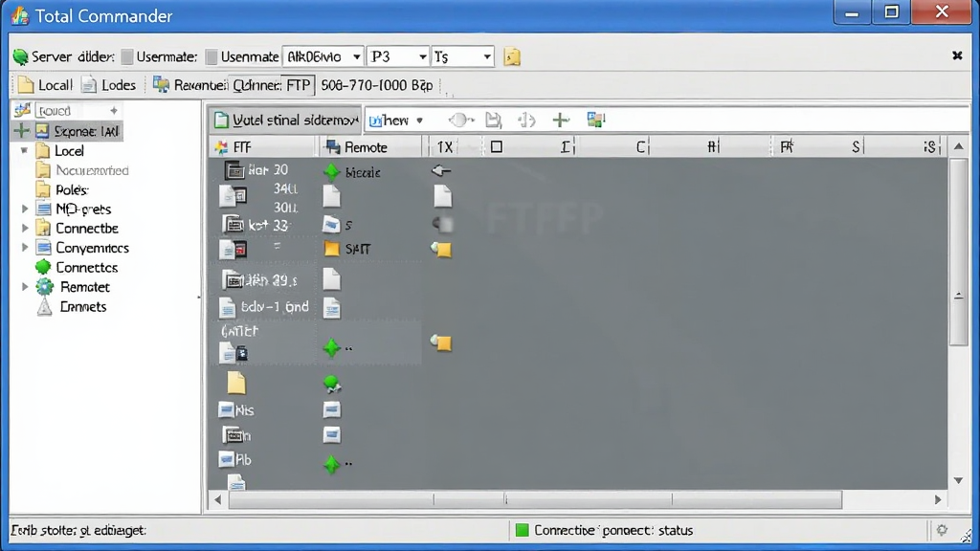Expand the MD-prets node

[25, 209]
